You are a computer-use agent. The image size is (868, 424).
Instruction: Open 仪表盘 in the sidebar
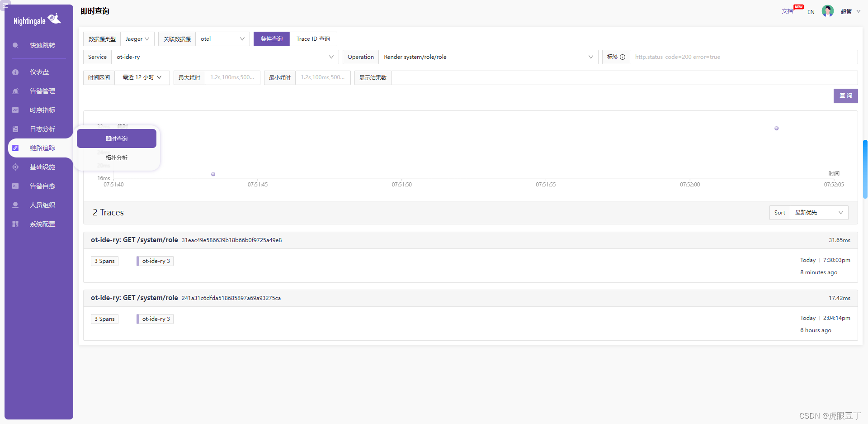click(x=39, y=72)
